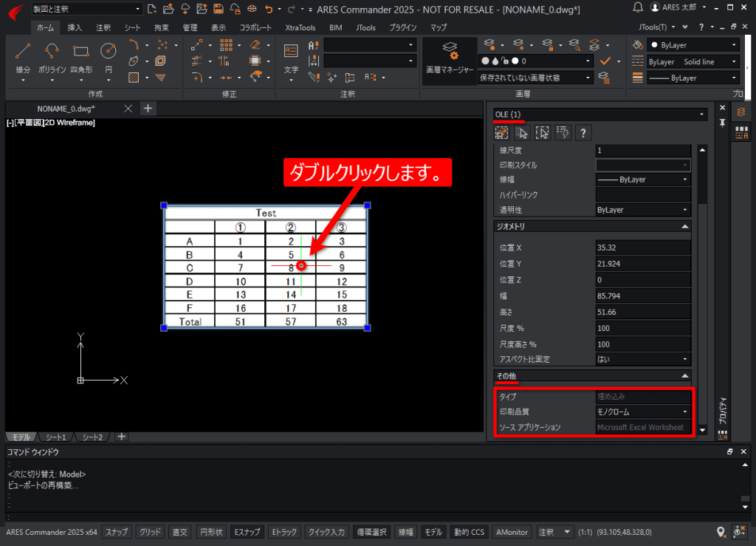Select the 線分 line tool
The image size is (756, 546).
click(23, 57)
